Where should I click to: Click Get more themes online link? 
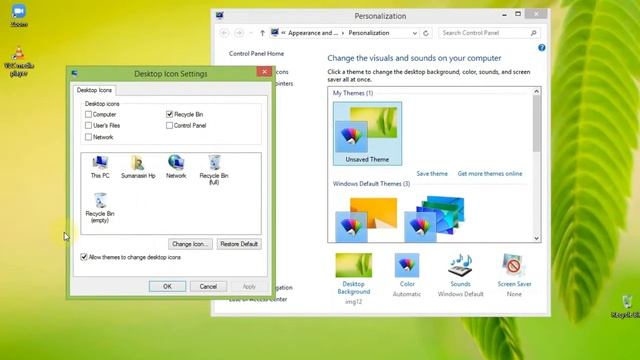pos(490,173)
